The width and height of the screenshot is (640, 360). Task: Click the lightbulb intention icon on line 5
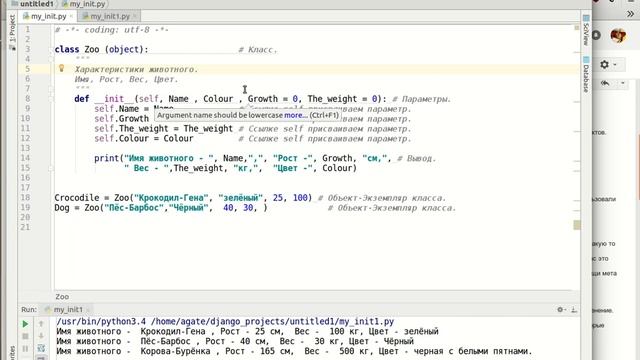(x=62, y=69)
